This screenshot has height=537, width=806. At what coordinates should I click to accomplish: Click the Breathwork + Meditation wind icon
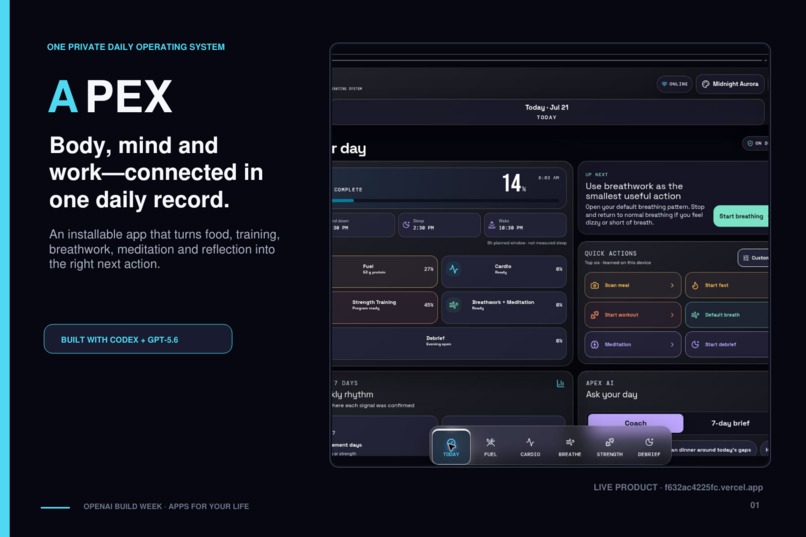coord(453,305)
